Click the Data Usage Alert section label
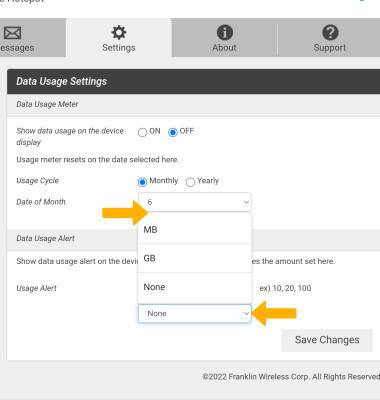This screenshot has height=400, width=380. 46,238
